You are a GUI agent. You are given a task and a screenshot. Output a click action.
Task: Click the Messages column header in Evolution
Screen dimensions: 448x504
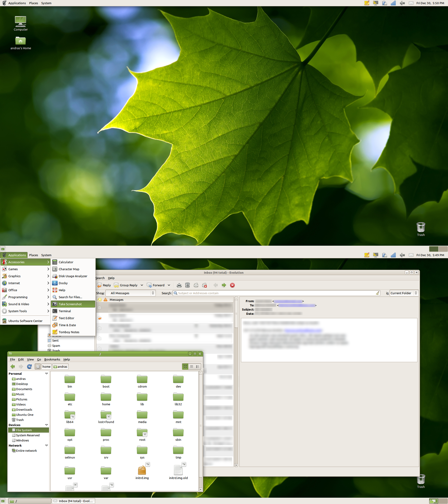[x=116, y=300]
